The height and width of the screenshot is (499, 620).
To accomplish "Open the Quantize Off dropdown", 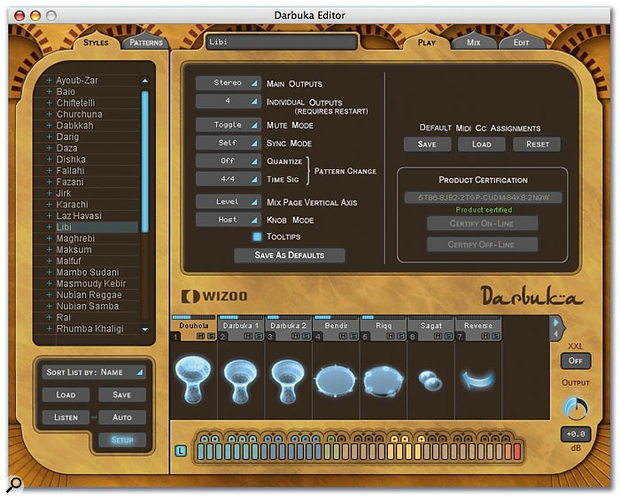I will click(228, 161).
